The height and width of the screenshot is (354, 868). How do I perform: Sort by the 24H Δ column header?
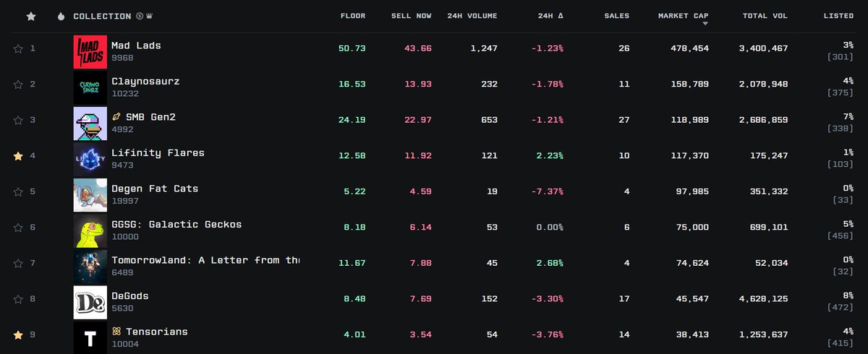point(550,16)
